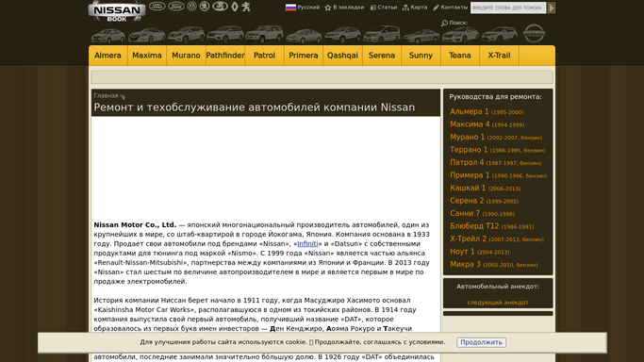This screenshot has width=644, height=362.
Task: Open the Skoda brand logo
Action: pos(205,7)
